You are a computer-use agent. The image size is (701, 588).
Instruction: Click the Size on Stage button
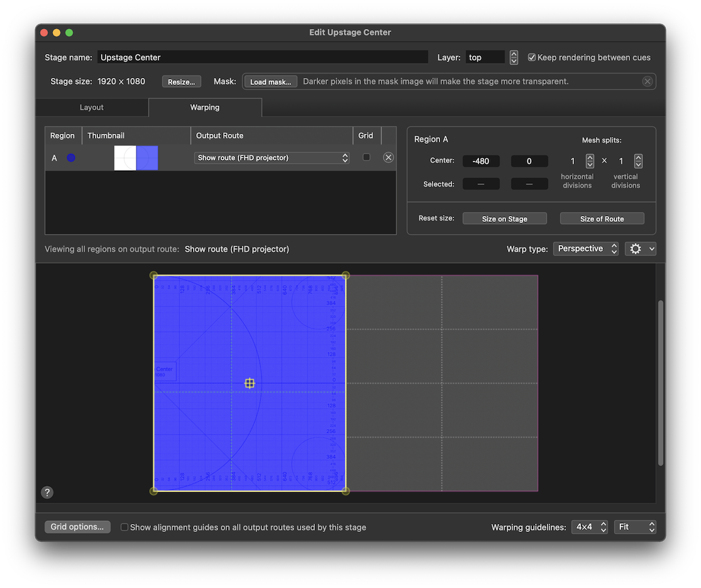(x=504, y=219)
